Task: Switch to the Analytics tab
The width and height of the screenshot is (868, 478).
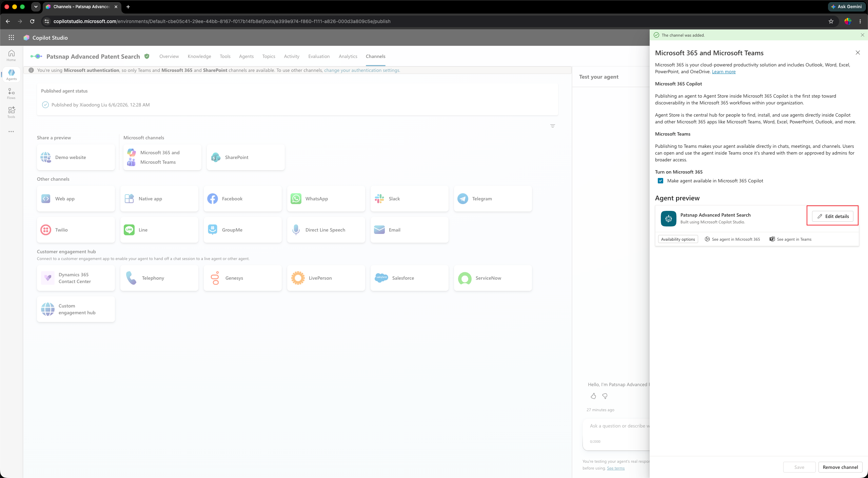Action: click(348, 56)
